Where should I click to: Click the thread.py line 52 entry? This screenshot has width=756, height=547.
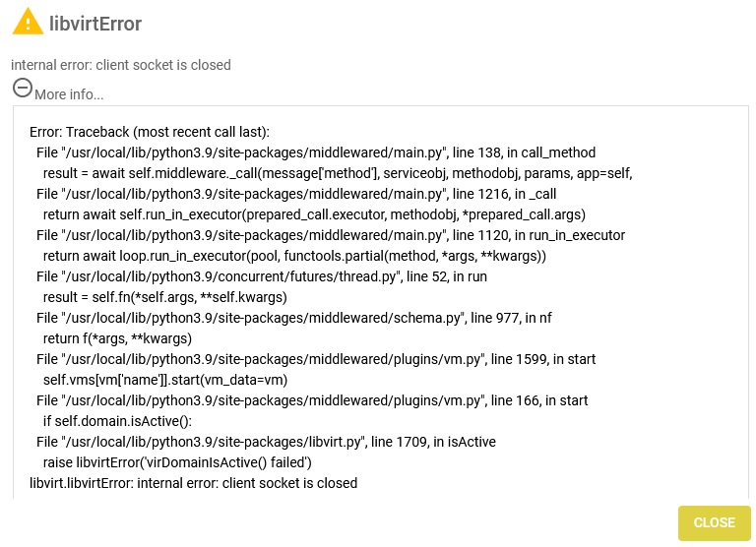261,276
